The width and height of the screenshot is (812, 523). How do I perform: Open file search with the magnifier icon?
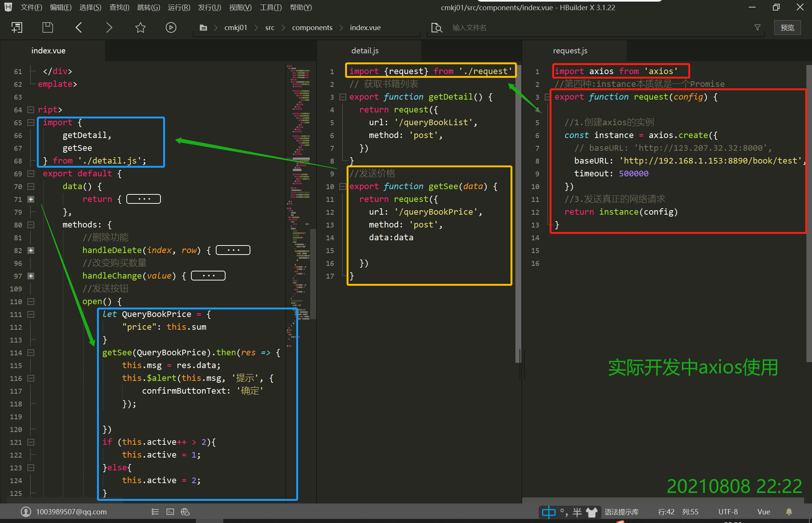click(437, 27)
